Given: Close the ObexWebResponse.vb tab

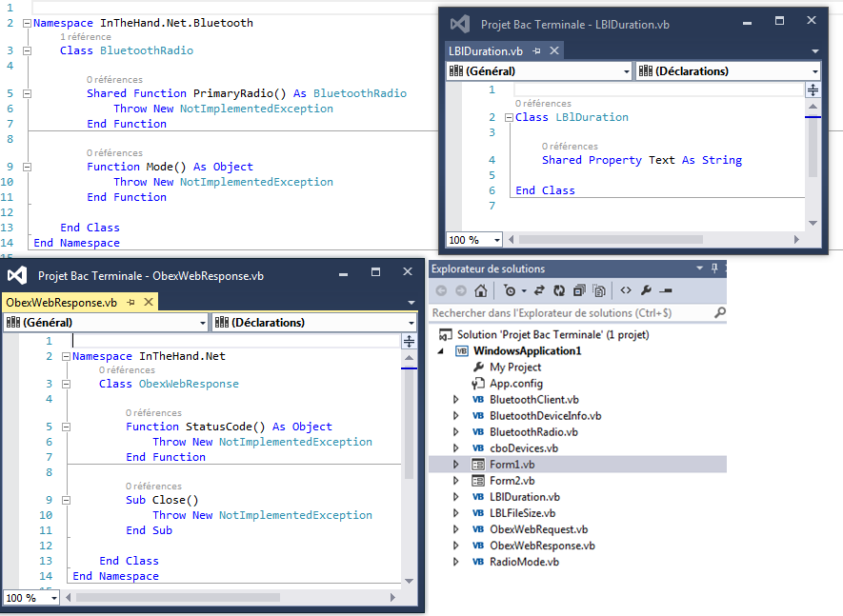Looking at the screenshot, I should 149,302.
